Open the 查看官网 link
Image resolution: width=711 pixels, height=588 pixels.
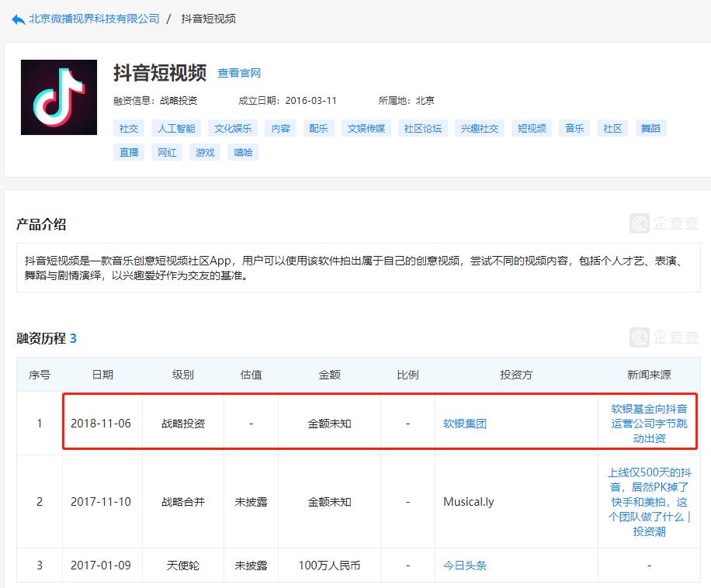tap(239, 73)
